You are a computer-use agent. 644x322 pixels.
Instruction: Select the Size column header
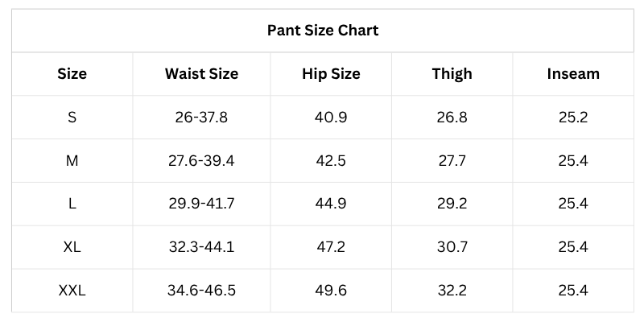click(x=72, y=74)
